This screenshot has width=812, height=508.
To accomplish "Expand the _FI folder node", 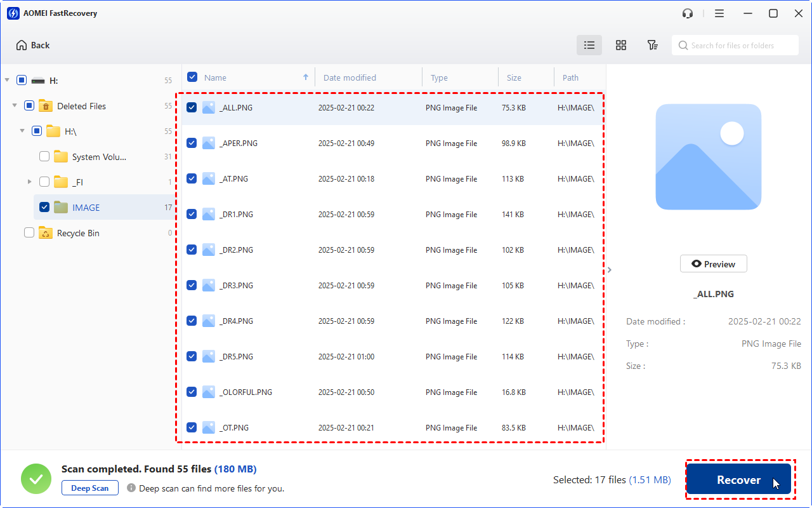I will (30, 182).
